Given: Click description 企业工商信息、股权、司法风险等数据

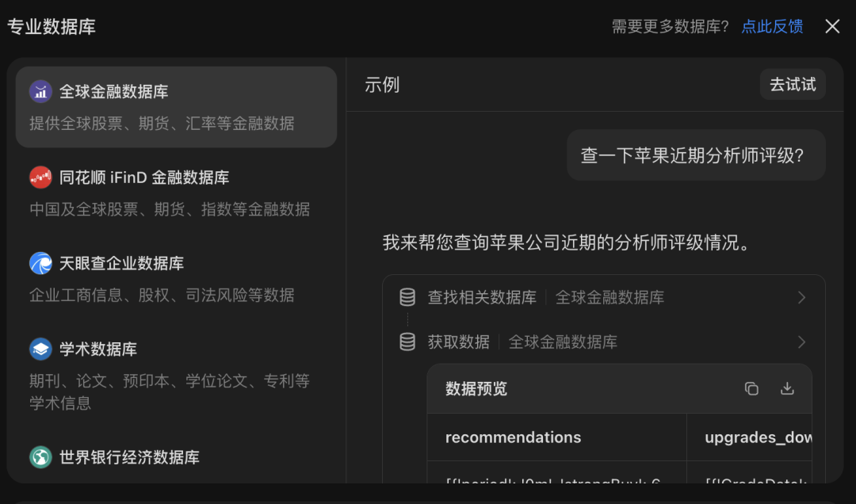Looking at the screenshot, I should coord(162,295).
